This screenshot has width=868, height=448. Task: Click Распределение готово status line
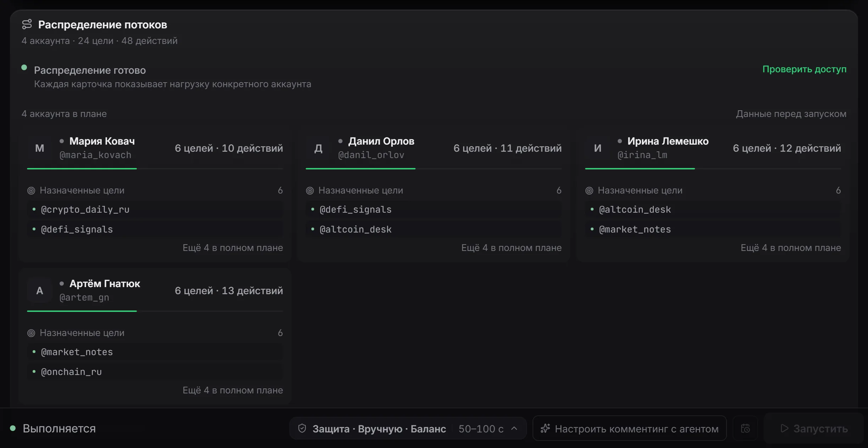90,70
